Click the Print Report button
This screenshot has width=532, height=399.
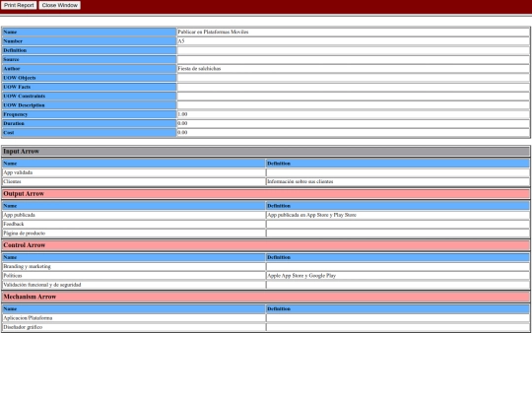pos(19,5)
